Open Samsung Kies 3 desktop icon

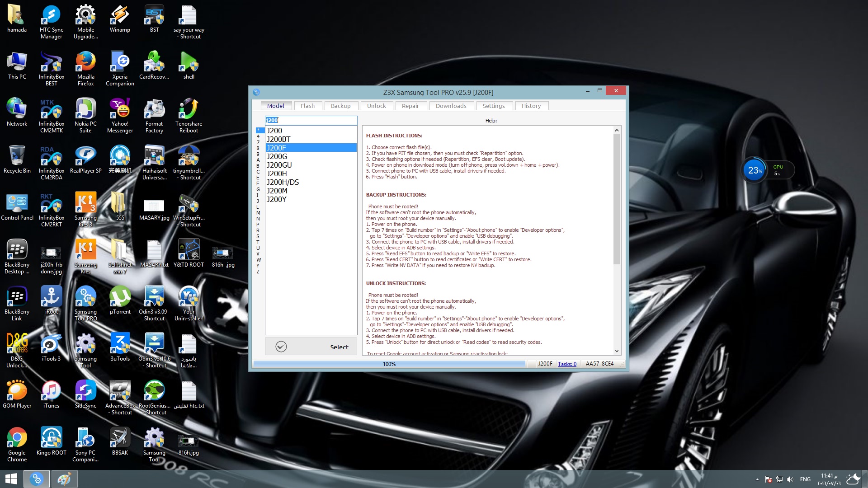click(x=85, y=210)
